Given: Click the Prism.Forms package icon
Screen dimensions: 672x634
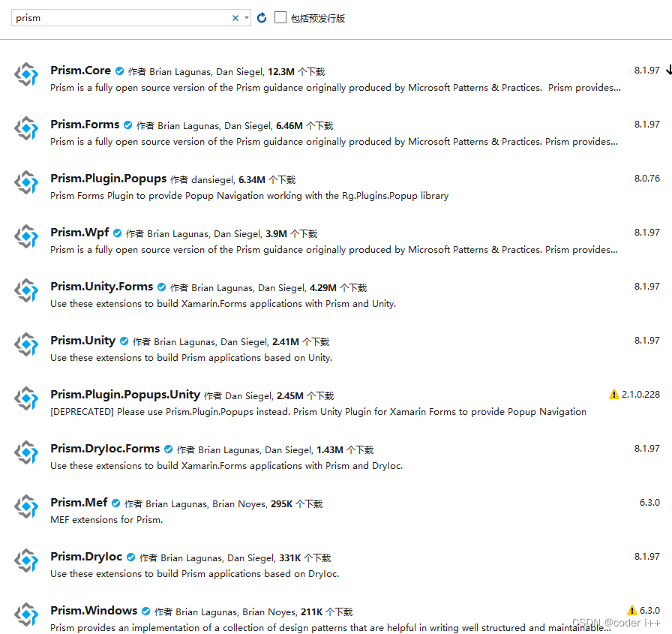Looking at the screenshot, I should click(26, 128).
